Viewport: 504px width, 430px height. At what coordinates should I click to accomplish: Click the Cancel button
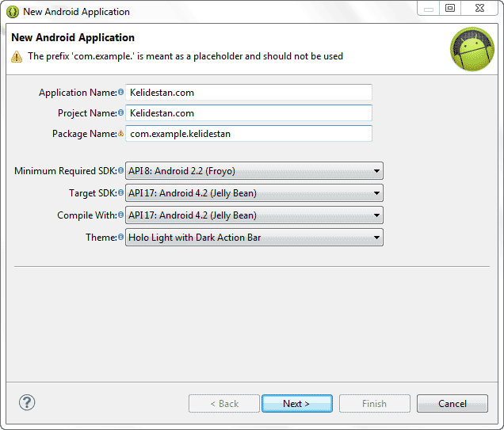coord(452,403)
